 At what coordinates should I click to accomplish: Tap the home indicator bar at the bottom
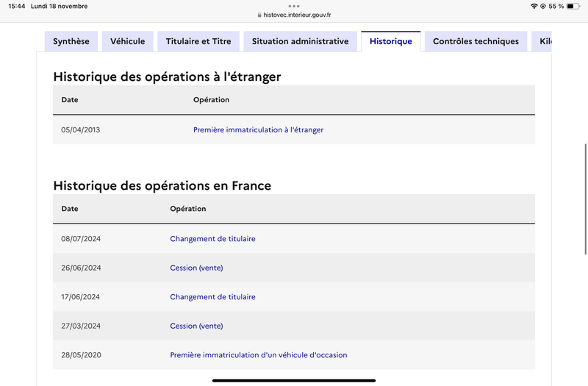click(x=294, y=380)
